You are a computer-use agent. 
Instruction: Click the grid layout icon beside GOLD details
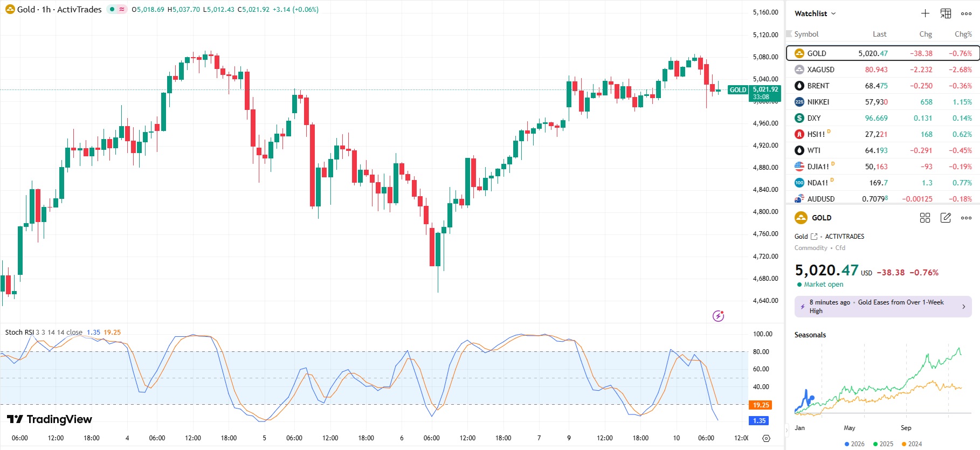(x=925, y=218)
